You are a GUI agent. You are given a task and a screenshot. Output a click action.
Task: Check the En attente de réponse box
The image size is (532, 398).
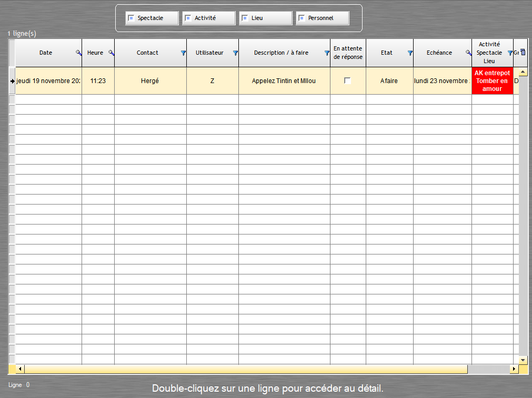[347, 80]
